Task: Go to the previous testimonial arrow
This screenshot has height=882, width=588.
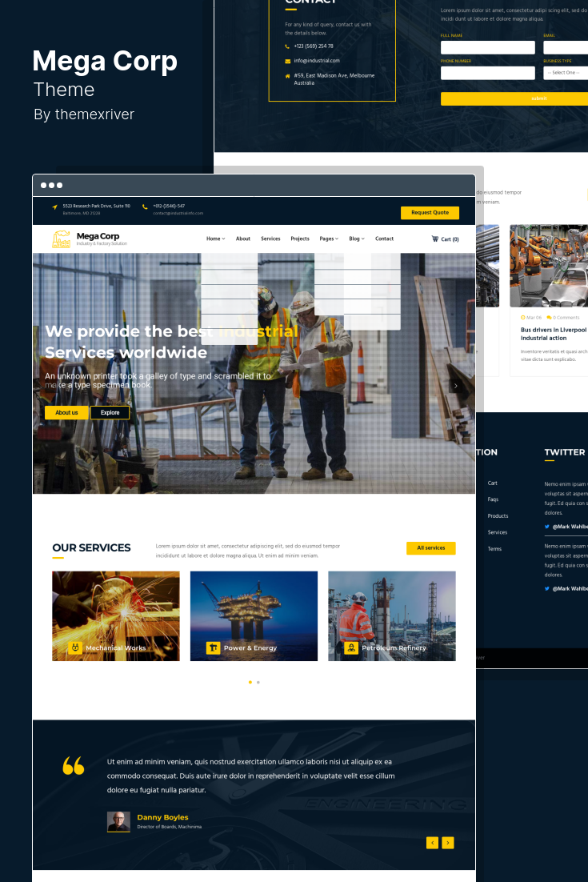Action: click(432, 843)
